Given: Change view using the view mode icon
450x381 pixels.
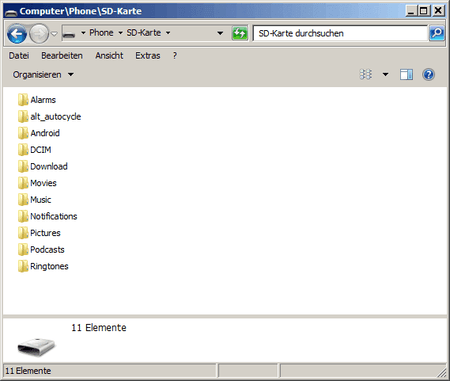Looking at the screenshot, I should tap(366, 74).
